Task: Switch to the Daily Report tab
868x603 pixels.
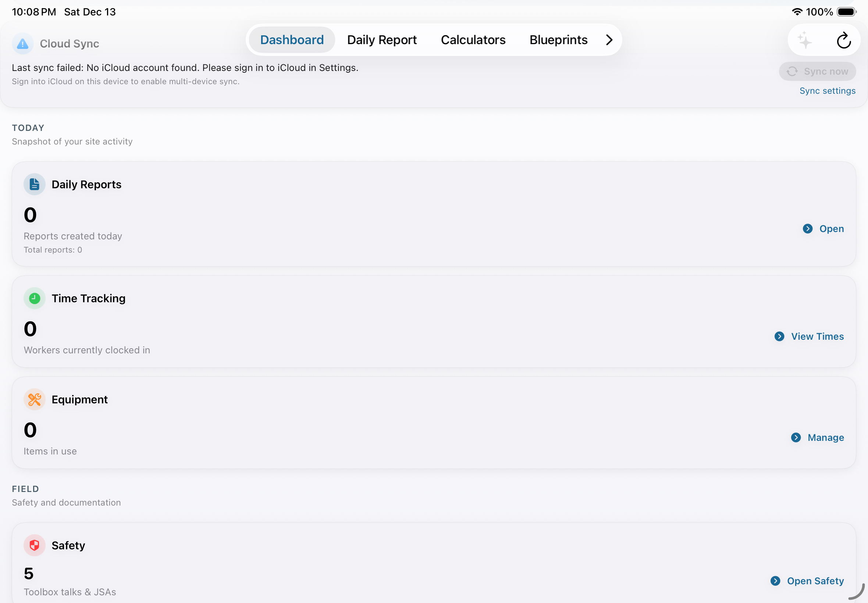Action: pos(382,40)
